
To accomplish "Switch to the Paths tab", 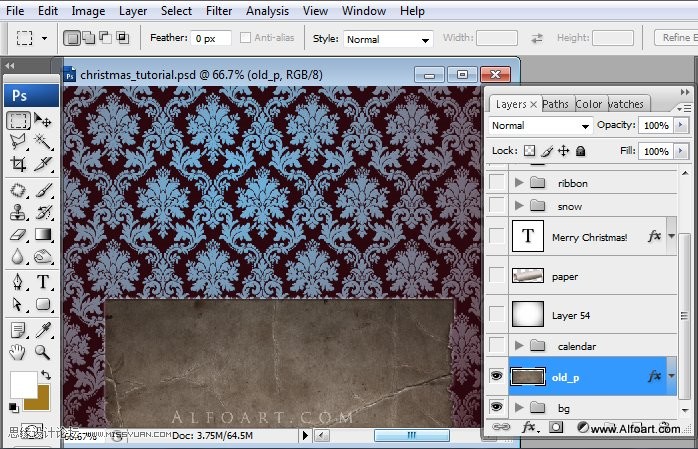I will click(x=556, y=104).
